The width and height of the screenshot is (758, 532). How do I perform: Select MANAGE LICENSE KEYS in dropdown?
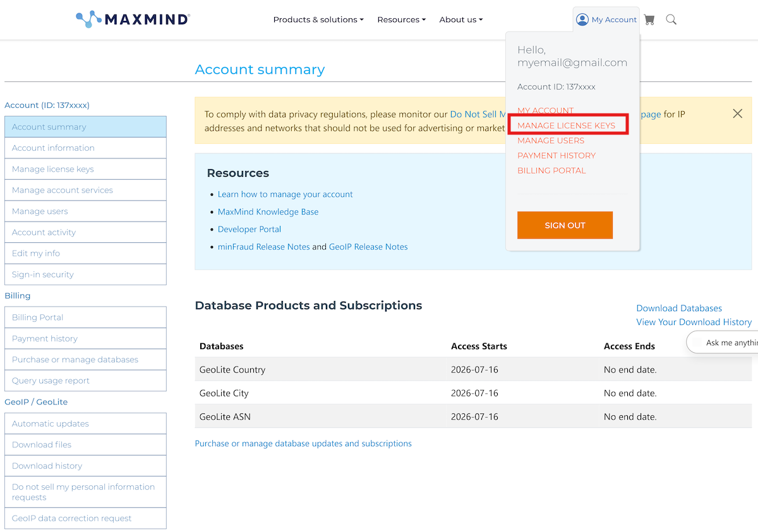tap(567, 126)
